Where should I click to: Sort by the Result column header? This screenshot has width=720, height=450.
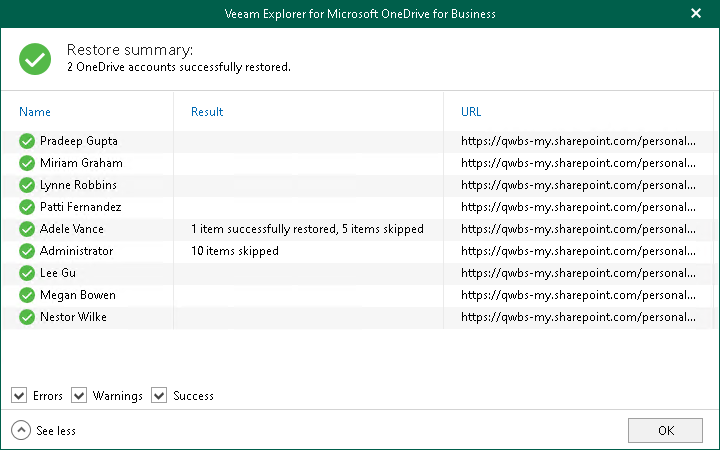[207, 112]
